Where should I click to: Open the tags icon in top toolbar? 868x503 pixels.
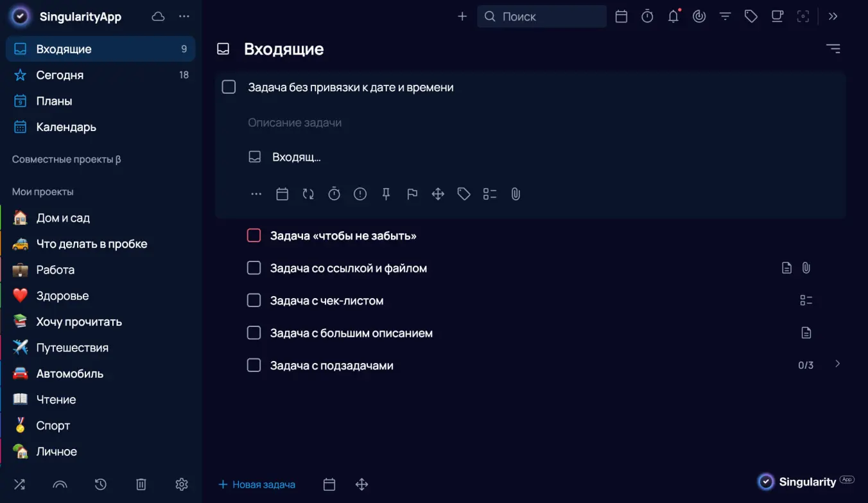click(x=751, y=17)
